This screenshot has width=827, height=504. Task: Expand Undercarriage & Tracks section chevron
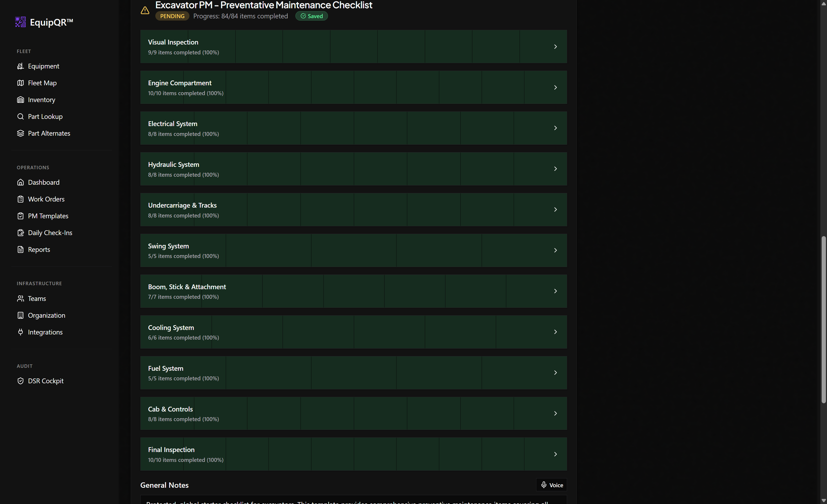(555, 209)
